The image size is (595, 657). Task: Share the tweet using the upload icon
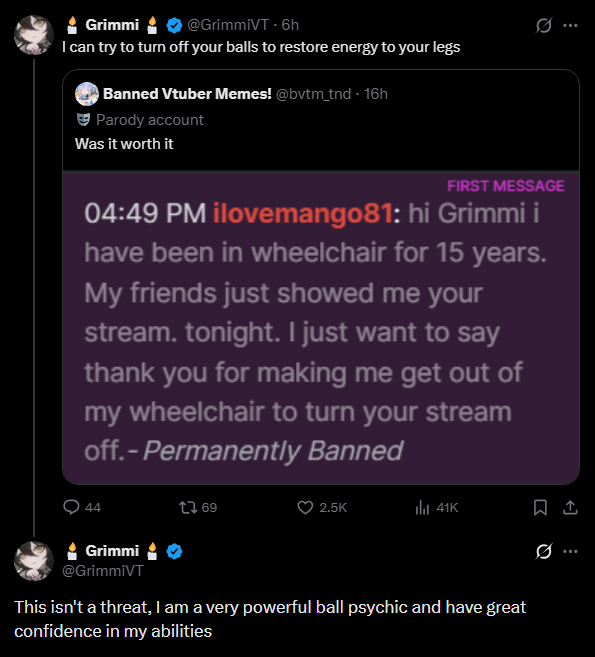click(x=570, y=507)
